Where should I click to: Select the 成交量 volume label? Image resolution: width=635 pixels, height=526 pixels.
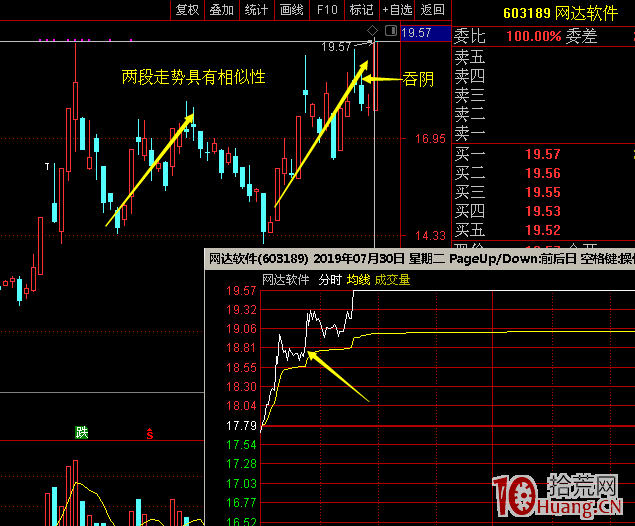tap(392, 280)
